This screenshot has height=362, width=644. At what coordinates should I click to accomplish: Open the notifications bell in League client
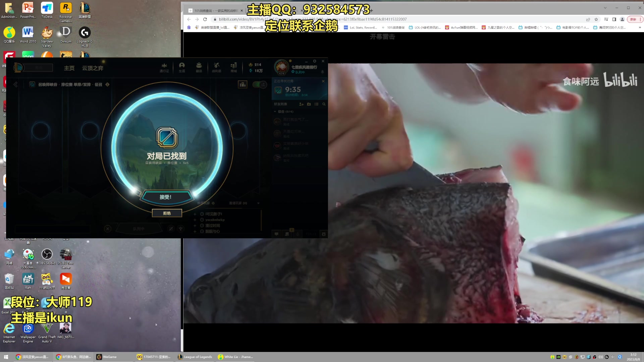point(322,72)
